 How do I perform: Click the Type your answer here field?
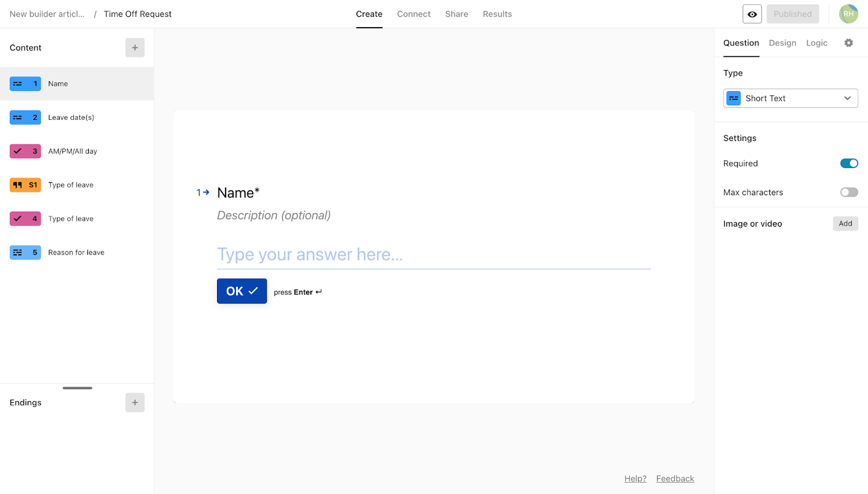(x=434, y=254)
